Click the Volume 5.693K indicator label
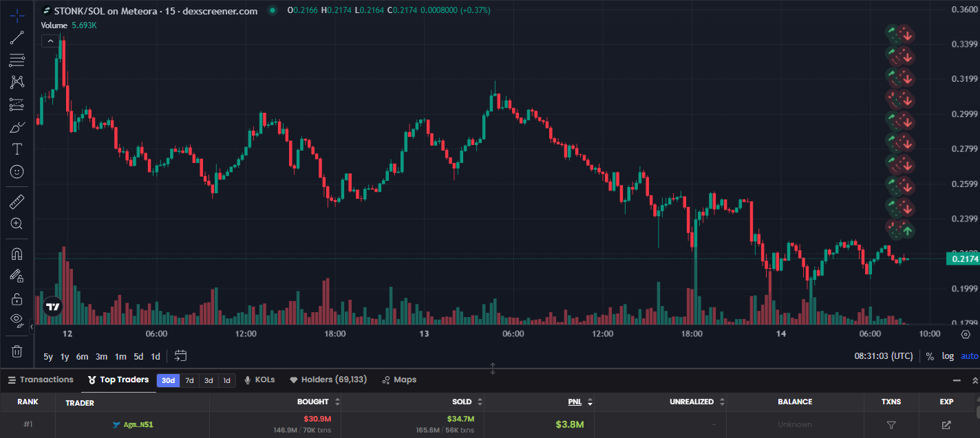The image size is (980, 438). [x=69, y=25]
